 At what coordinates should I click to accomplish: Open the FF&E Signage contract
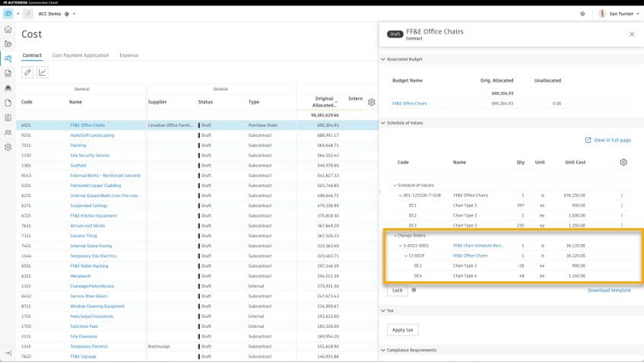point(83,357)
